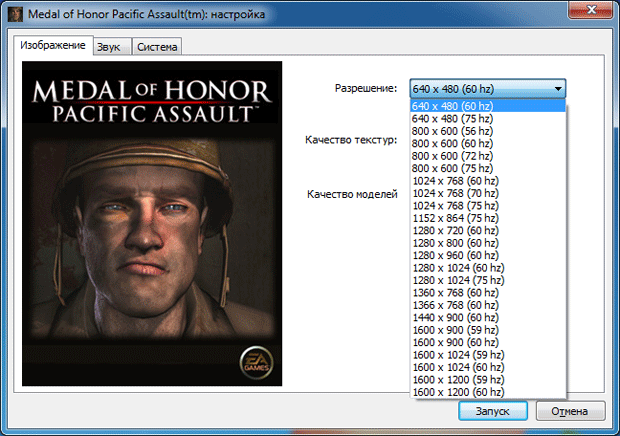Choose 1280 x 720 (60 hz)
The image size is (620, 436).
[488, 230]
